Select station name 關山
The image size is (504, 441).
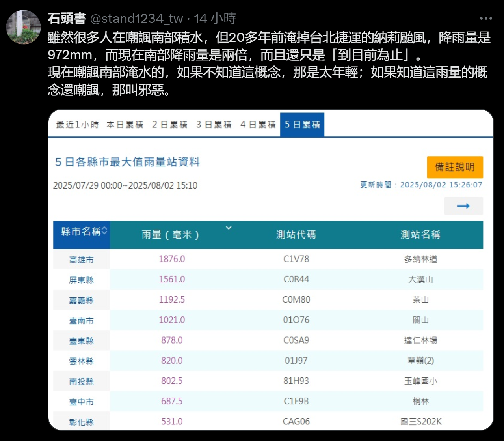coord(420,320)
